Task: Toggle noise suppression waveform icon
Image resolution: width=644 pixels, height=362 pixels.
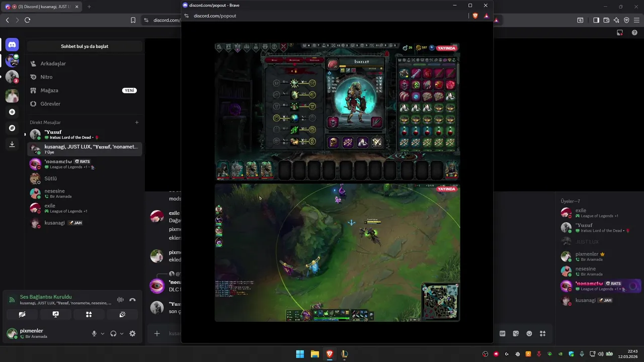Action: (x=120, y=300)
